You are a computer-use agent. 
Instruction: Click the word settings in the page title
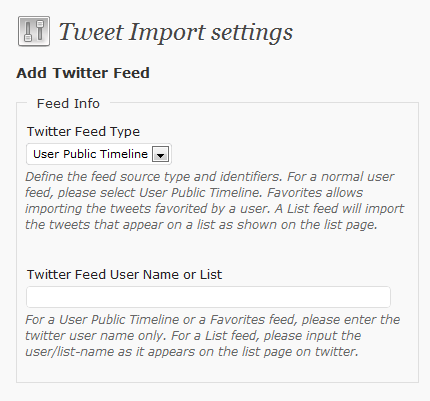[x=252, y=33]
